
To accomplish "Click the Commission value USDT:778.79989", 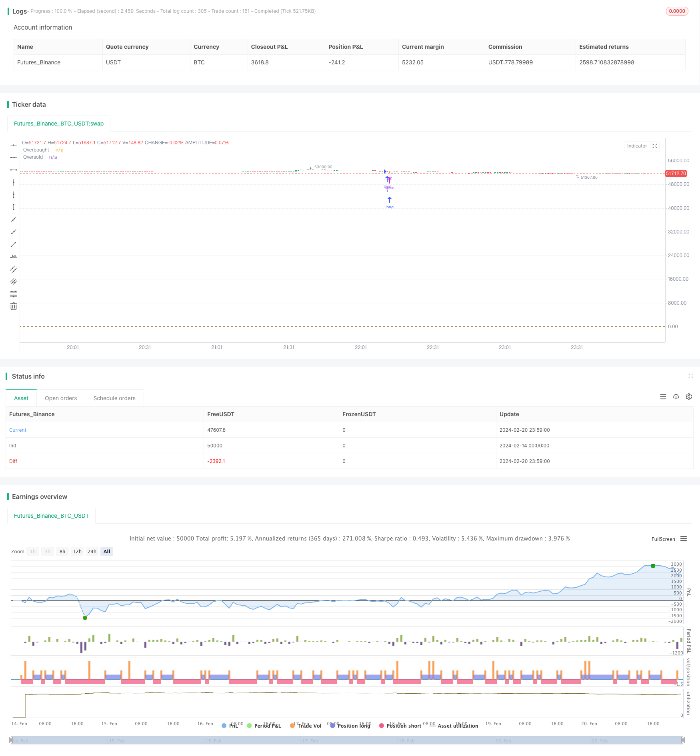I will tap(510, 62).
